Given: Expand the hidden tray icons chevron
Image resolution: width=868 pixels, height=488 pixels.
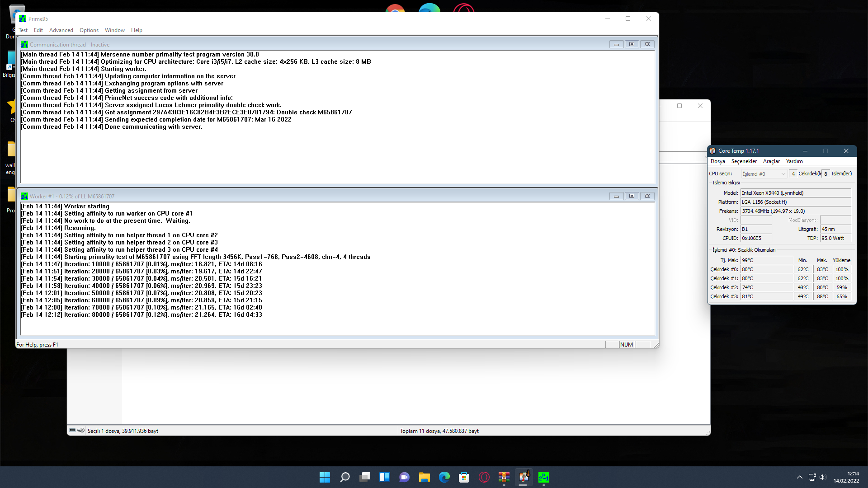Looking at the screenshot, I should click(799, 477).
